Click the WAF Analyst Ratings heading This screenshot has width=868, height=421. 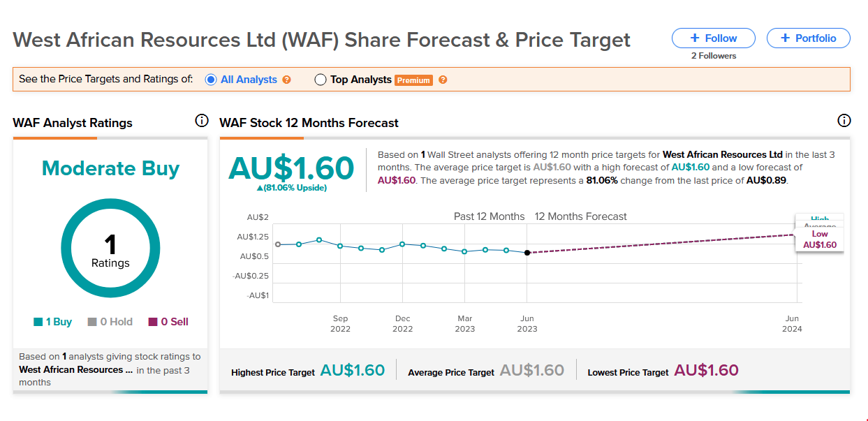pos(73,123)
